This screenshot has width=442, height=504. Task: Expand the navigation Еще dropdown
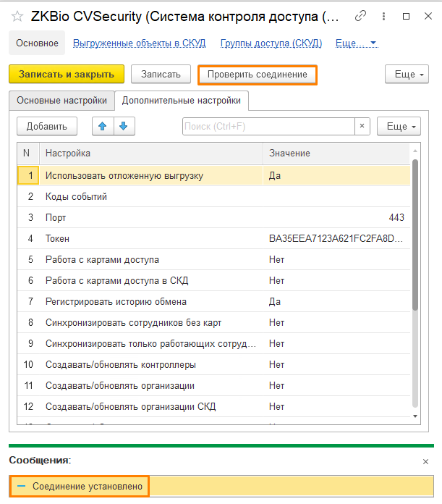click(x=357, y=43)
